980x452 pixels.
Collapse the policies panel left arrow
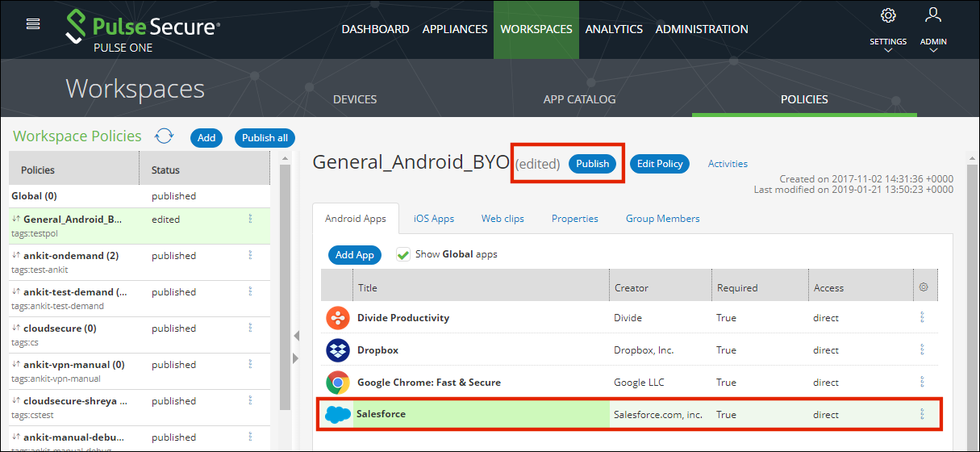(x=294, y=336)
